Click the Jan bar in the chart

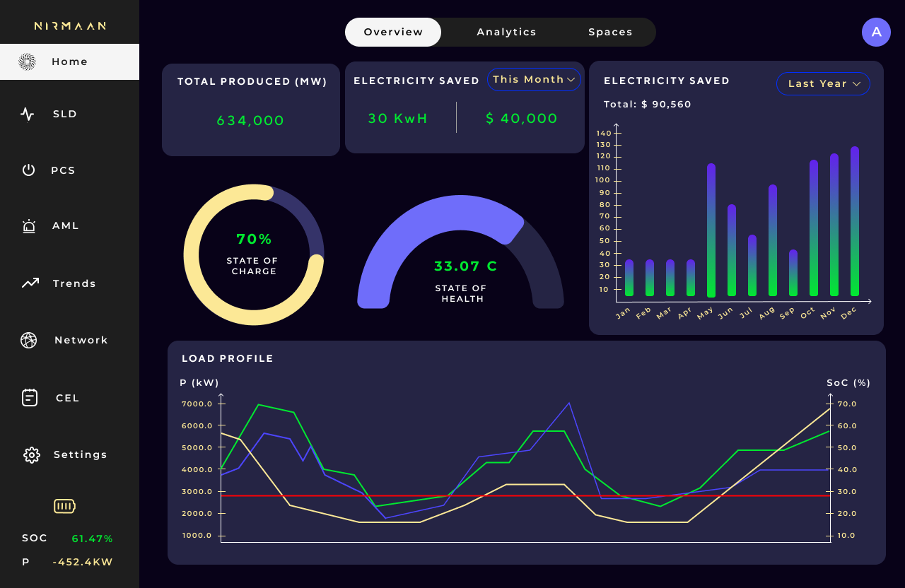(629, 278)
